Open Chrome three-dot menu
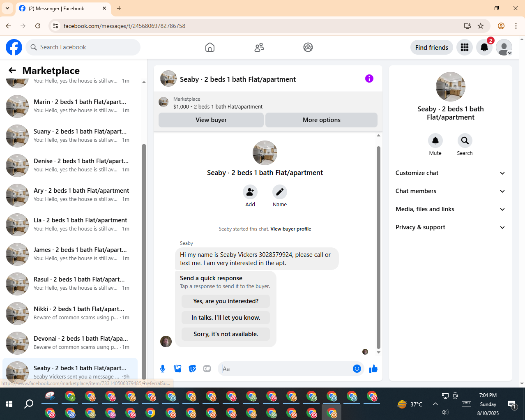The height and width of the screenshot is (420, 525). click(x=516, y=26)
